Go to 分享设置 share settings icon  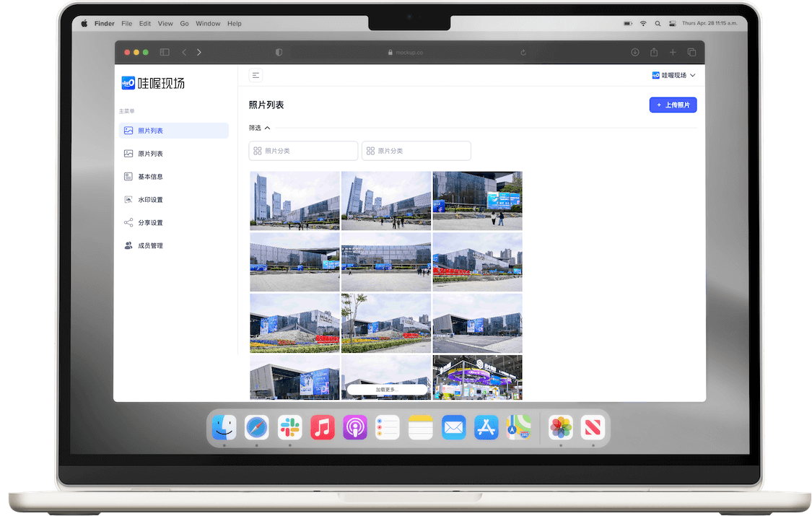[x=128, y=223]
